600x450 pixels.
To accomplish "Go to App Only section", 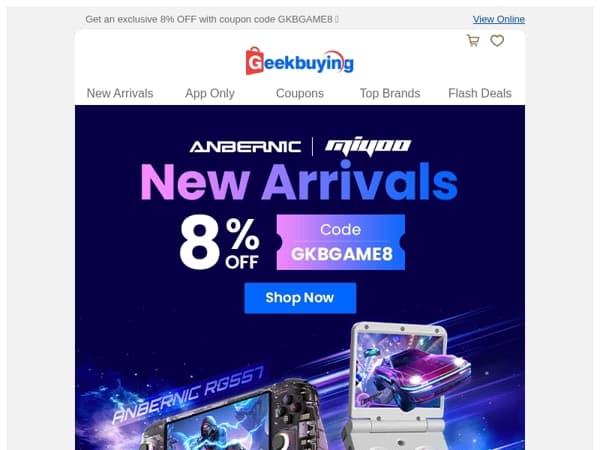I will coord(210,93).
